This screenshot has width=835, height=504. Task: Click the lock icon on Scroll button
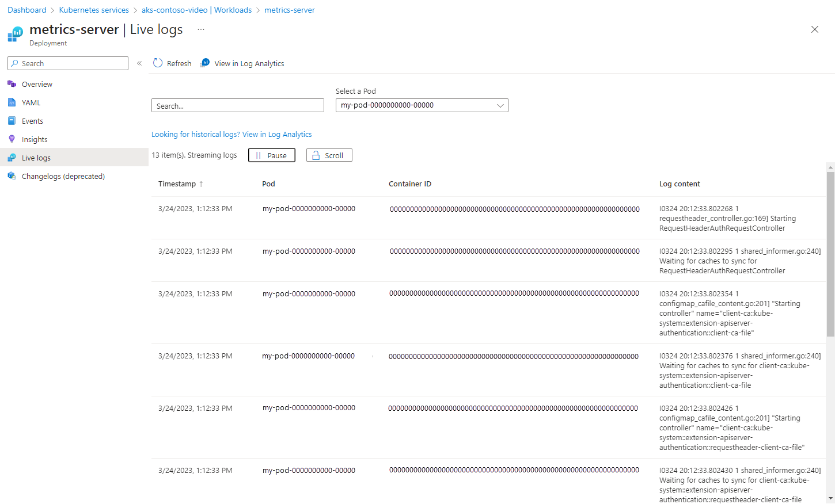coord(316,155)
